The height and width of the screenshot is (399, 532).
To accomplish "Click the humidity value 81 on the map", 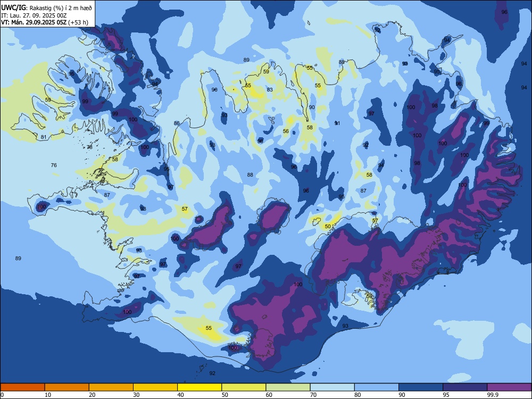I will (x=44, y=137).
